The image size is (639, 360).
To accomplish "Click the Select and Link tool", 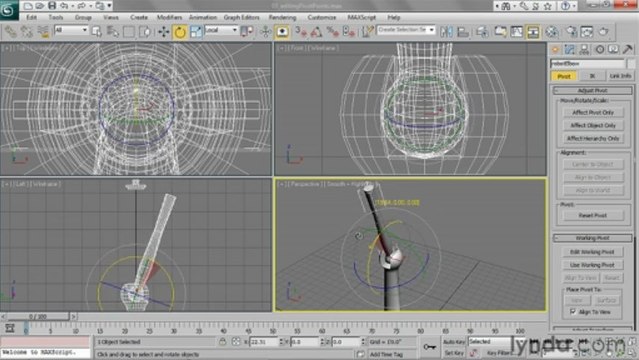I will 10,31.
